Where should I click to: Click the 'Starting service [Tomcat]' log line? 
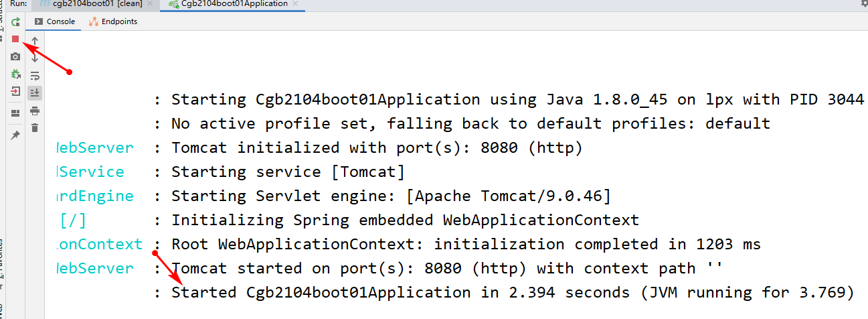pyautogui.click(x=288, y=172)
